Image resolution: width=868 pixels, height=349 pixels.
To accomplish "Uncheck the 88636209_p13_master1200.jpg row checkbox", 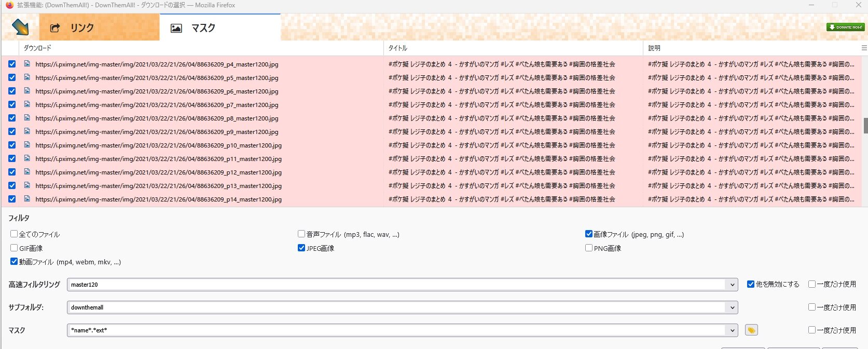I will point(12,185).
